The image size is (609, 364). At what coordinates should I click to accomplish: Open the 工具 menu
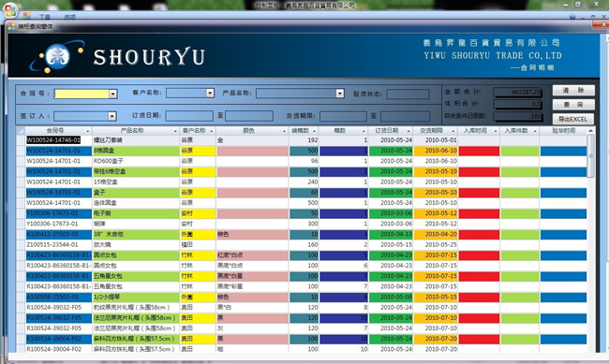click(45, 17)
